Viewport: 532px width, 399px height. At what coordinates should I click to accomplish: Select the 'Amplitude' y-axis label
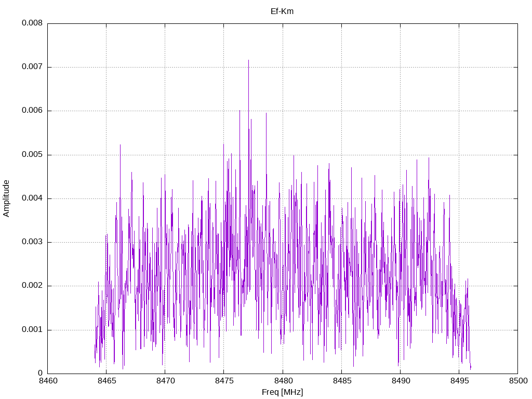pyautogui.click(x=6, y=198)
